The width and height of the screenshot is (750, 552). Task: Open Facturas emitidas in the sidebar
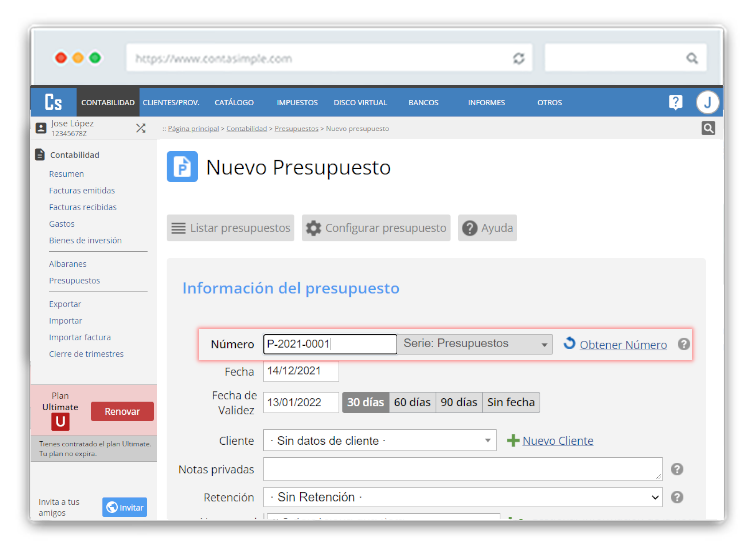(x=82, y=190)
